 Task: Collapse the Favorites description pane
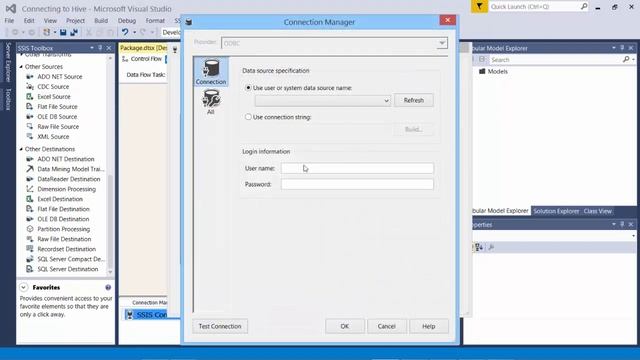point(24,287)
